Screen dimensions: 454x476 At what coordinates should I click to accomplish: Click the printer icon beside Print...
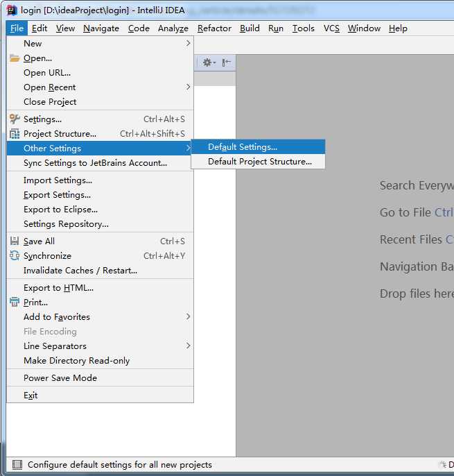(x=15, y=302)
